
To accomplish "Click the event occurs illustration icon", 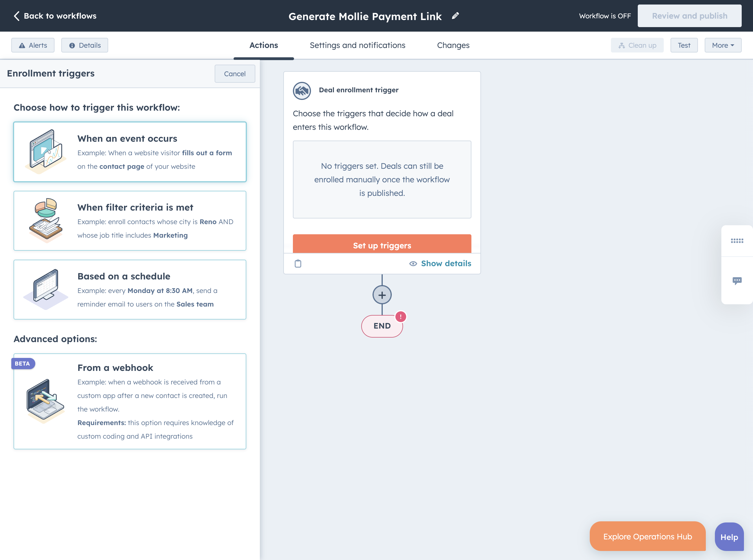I will pos(46,152).
